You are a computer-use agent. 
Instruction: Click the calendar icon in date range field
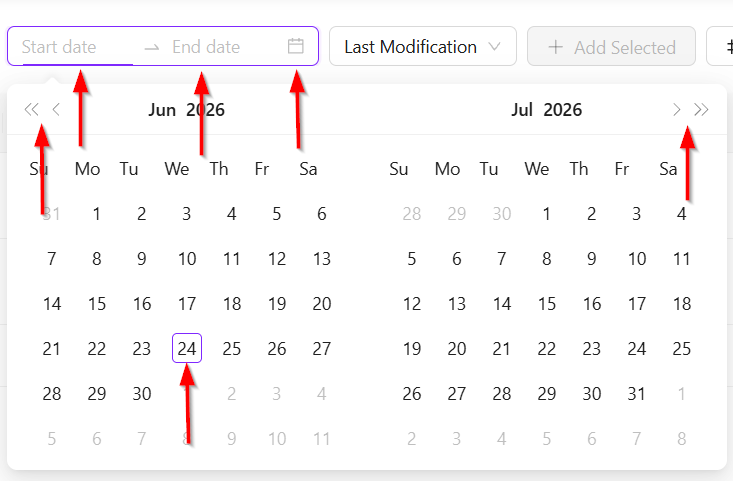pos(295,46)
